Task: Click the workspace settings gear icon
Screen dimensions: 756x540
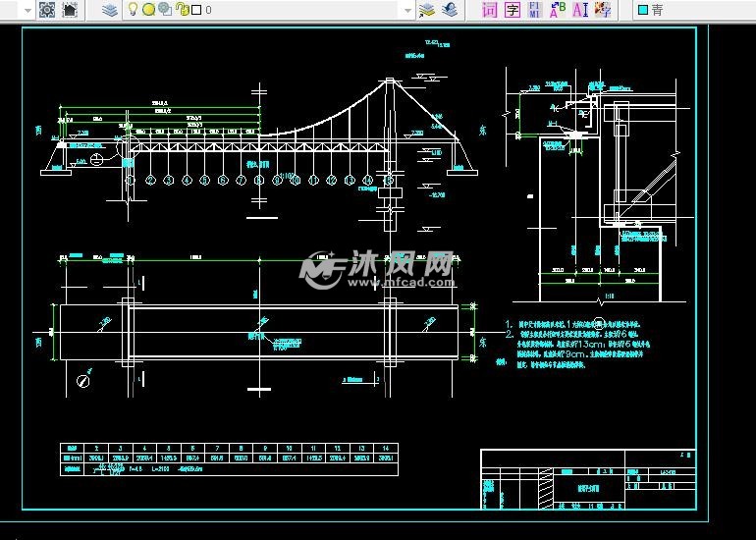Action: pos(47,10)
